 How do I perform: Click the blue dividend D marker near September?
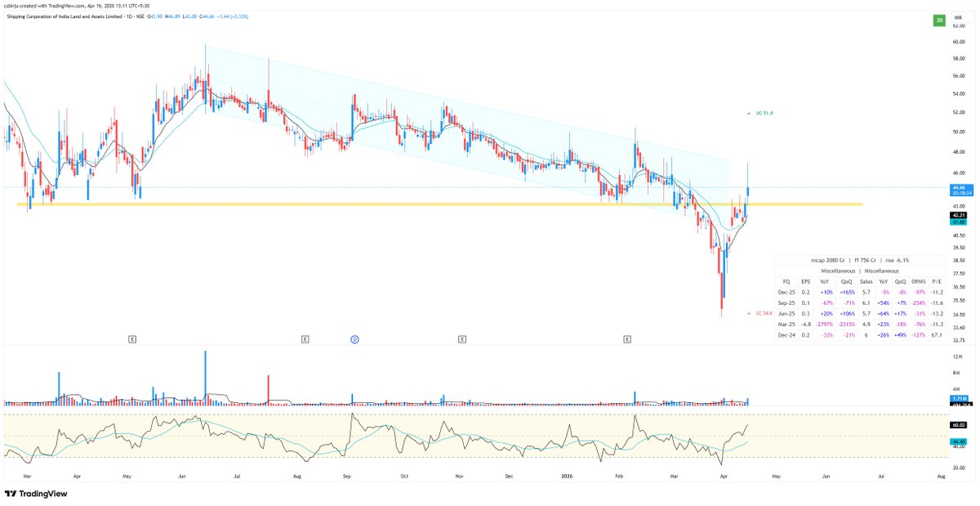(355, 338)
